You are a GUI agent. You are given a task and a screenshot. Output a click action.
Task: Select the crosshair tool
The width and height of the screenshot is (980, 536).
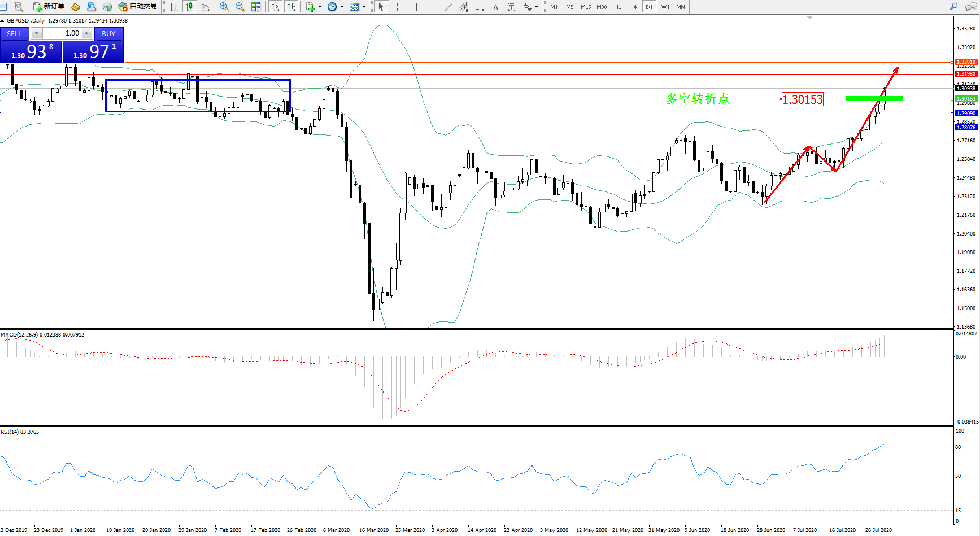point(397,7)
